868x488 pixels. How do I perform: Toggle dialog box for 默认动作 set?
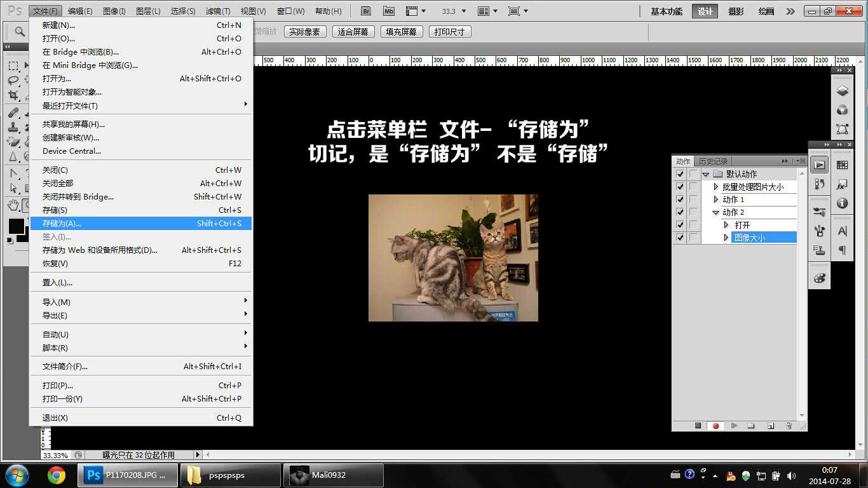click(x=693, y=174)
